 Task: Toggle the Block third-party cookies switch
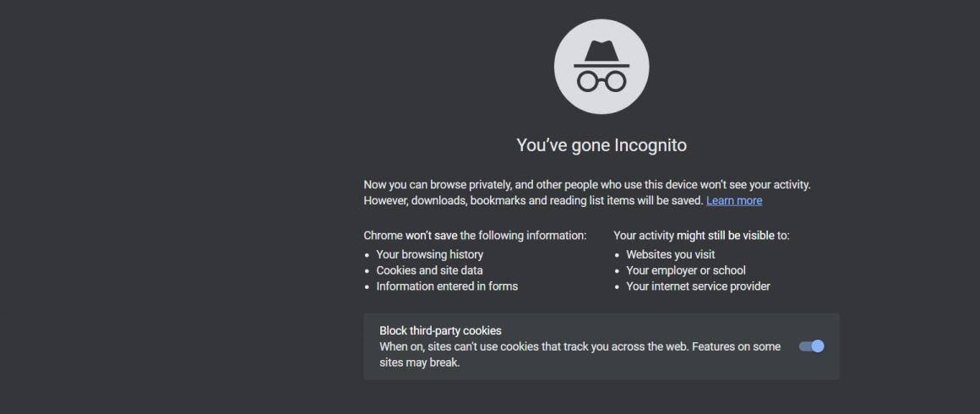point(811,346)
